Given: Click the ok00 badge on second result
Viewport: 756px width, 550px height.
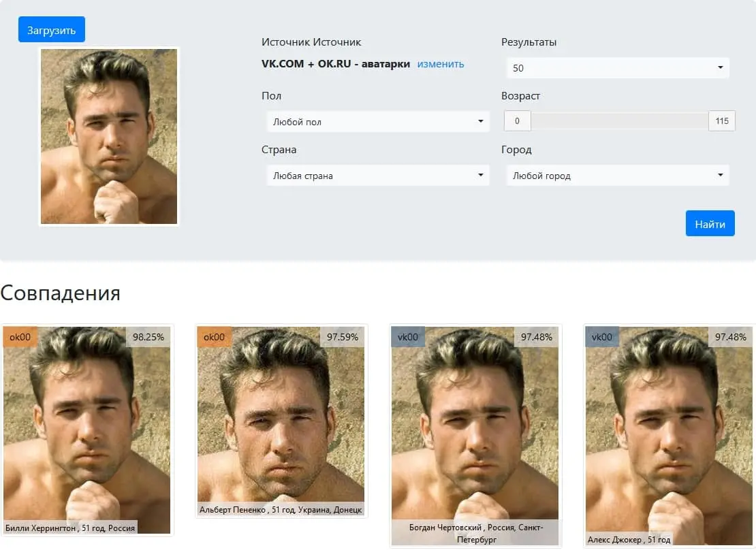Looking at the screenshot, I should 214,337.
